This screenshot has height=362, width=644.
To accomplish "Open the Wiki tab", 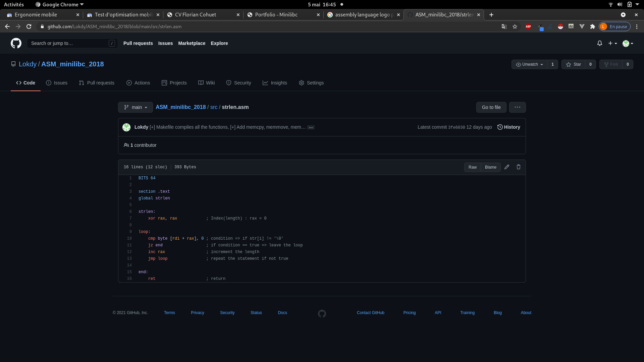I will [207, 83].
